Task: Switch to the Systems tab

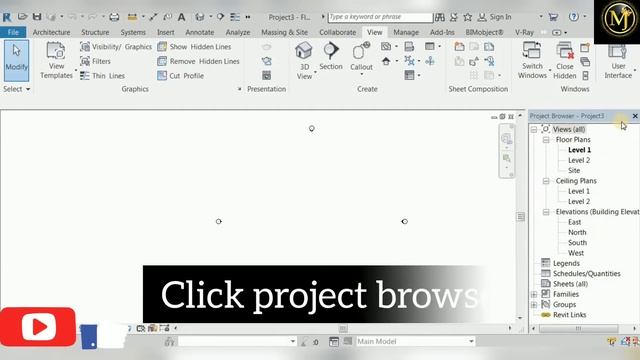Action: [133, 32]
